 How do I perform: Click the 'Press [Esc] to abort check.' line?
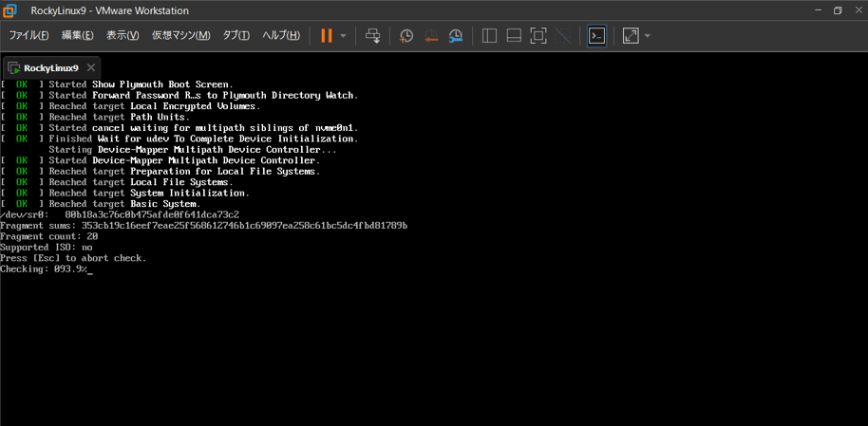pyautogui.click(x=74, y=258)
